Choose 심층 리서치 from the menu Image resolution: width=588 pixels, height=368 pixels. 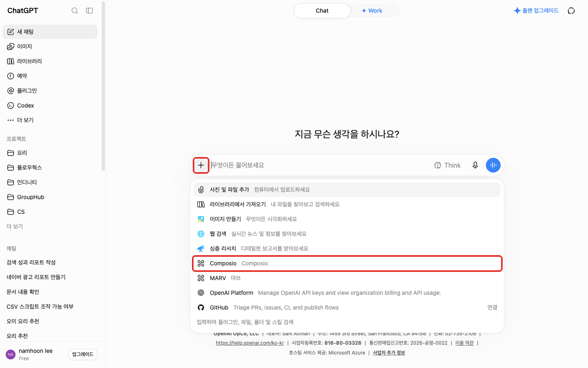[347, 249]
